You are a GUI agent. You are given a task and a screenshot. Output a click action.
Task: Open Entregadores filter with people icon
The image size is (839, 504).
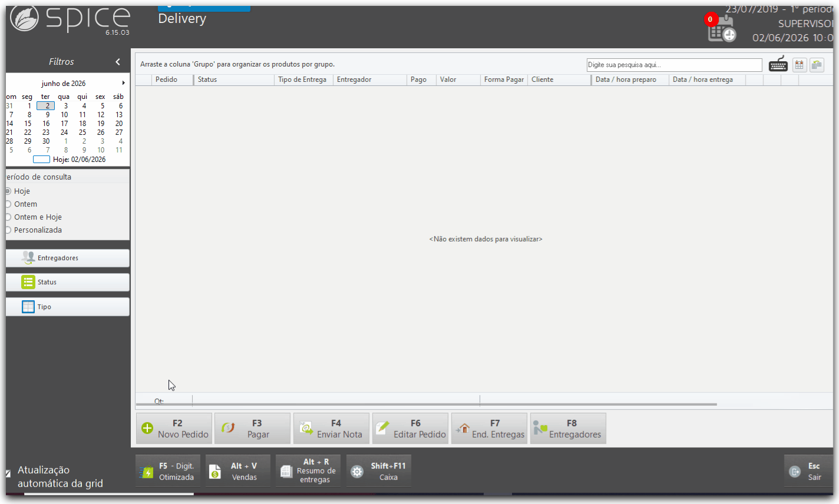tap(68, 258)
